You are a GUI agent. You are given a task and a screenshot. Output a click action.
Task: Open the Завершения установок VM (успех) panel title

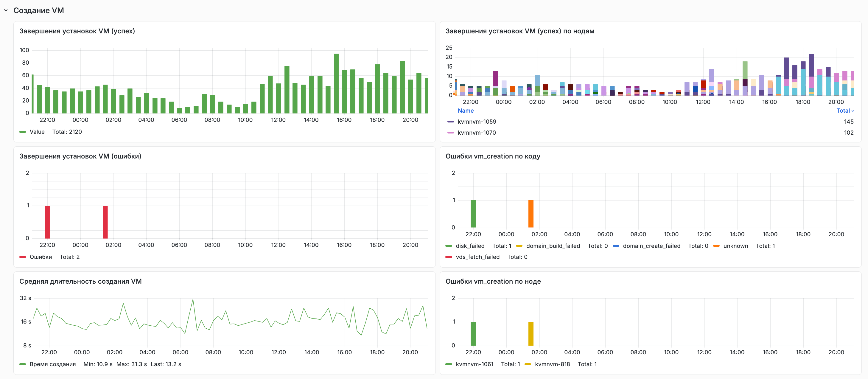pos(77,31)
